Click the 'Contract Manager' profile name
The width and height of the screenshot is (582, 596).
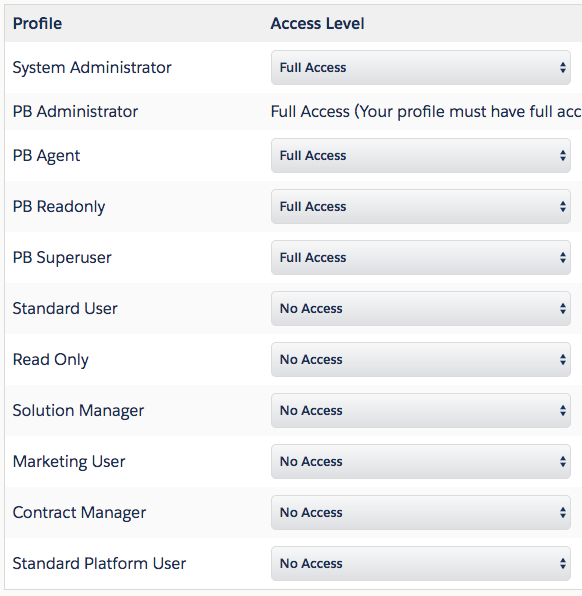coord(79,513)
